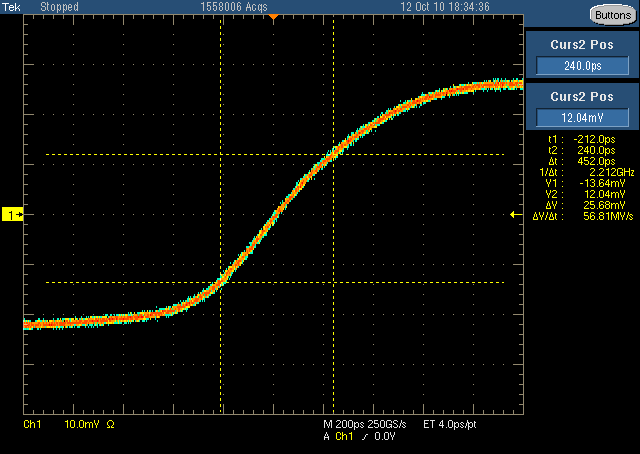Screen dimensions: 640x454
Task: Click the 0.0V trigger level readout
Action: point(385,436)
